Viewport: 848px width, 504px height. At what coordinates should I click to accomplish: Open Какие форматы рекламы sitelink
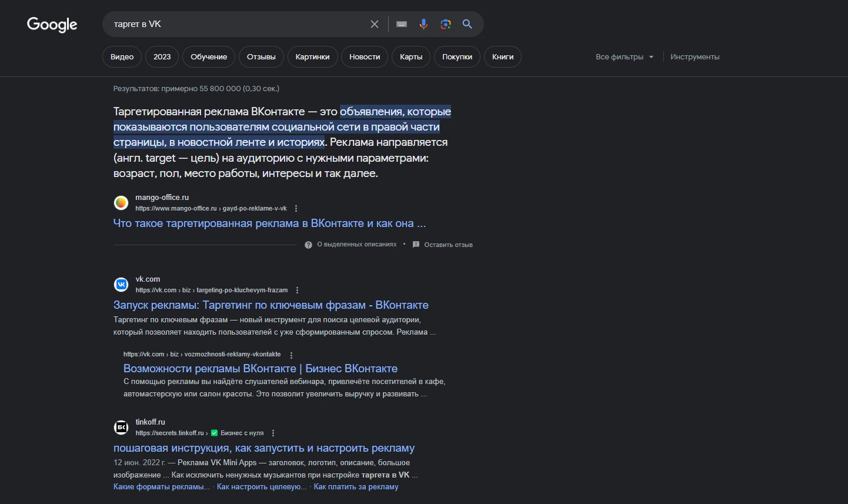point(162,487)
